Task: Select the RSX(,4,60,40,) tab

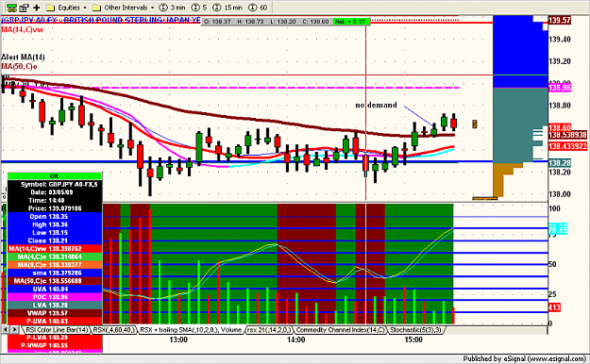Action: tap(113, 330)
